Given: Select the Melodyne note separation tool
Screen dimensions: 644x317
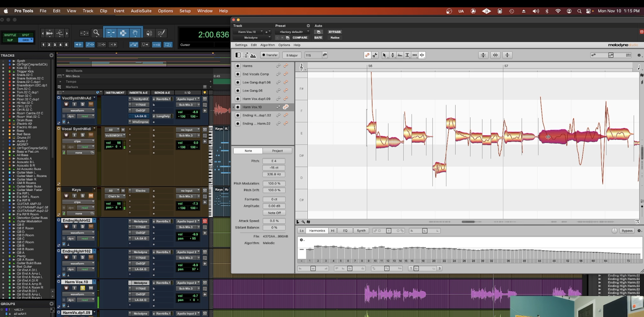Looking at the screenshot, I should [x=422, y=55].
